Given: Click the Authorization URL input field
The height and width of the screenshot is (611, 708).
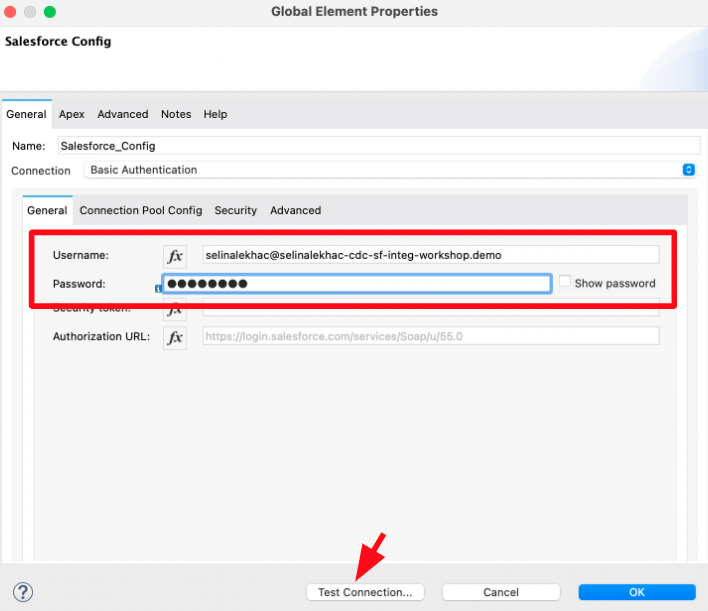Looking at the screenshot, I should tap(431, 336).
